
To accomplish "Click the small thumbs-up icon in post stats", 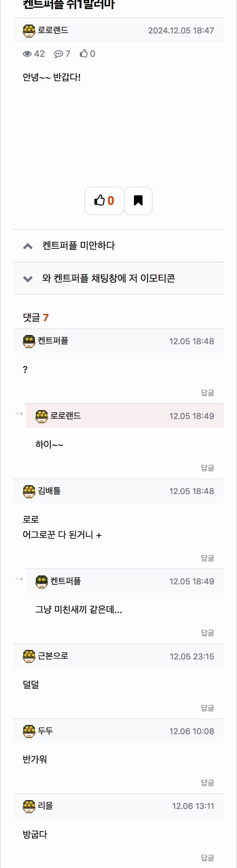I will pos(84,54).
